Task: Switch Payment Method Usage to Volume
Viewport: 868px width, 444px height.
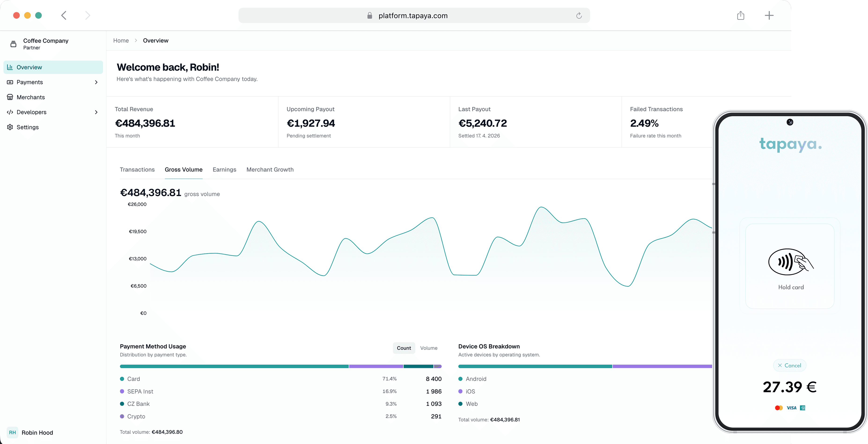Action: point(428,348)
